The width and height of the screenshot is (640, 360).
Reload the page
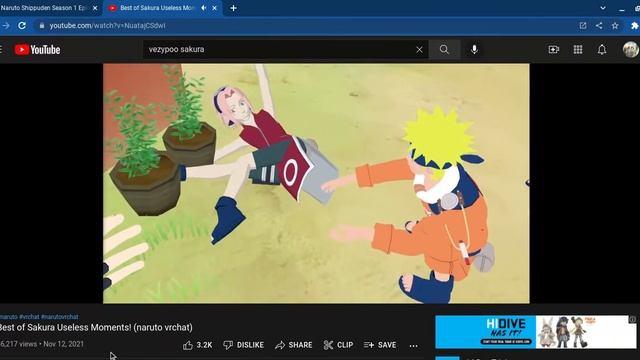click(22, 25)
